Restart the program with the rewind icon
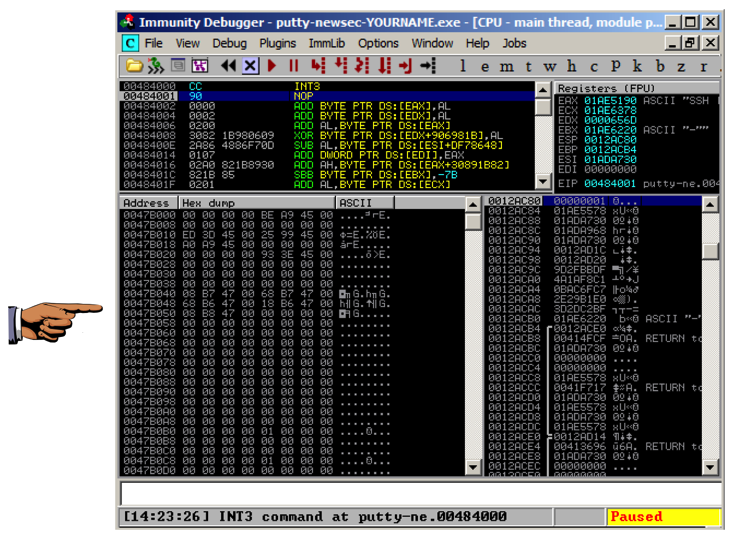 228,66
